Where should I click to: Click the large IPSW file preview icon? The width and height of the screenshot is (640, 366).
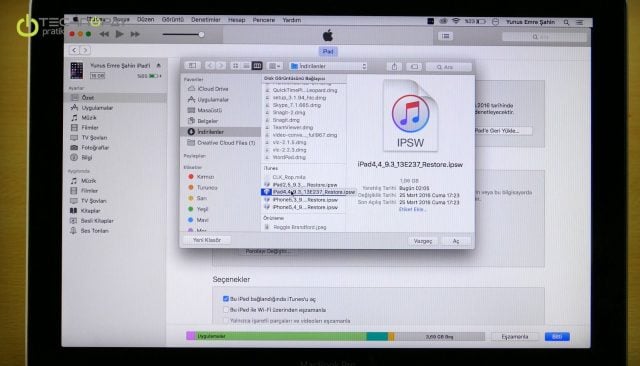point(410,115)
